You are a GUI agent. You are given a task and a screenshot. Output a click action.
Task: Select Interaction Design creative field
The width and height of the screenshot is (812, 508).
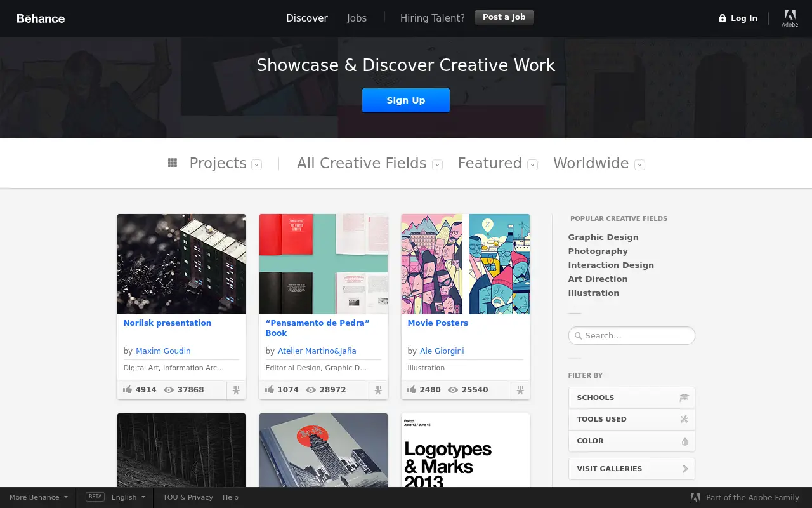(x=611, y=265)
